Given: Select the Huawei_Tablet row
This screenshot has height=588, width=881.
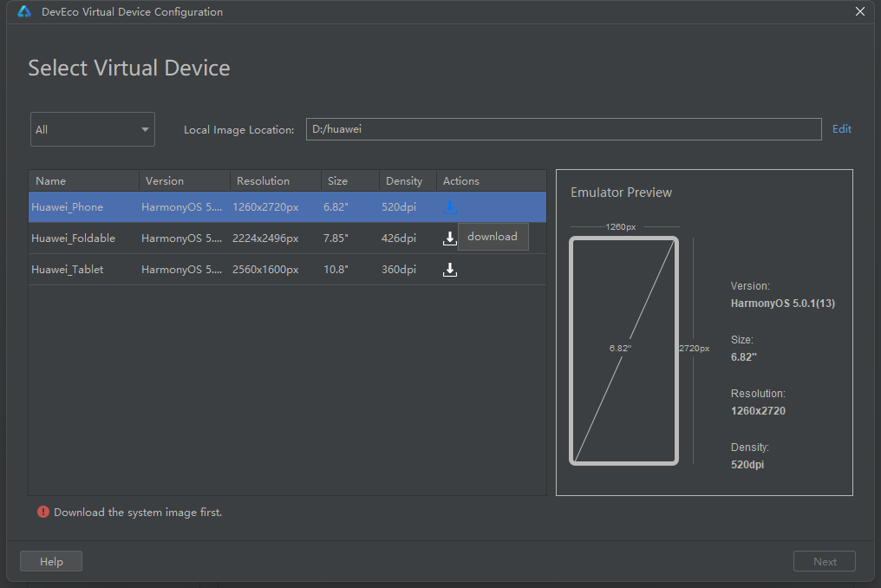Looking at the screenshot, I should [287, 270].
